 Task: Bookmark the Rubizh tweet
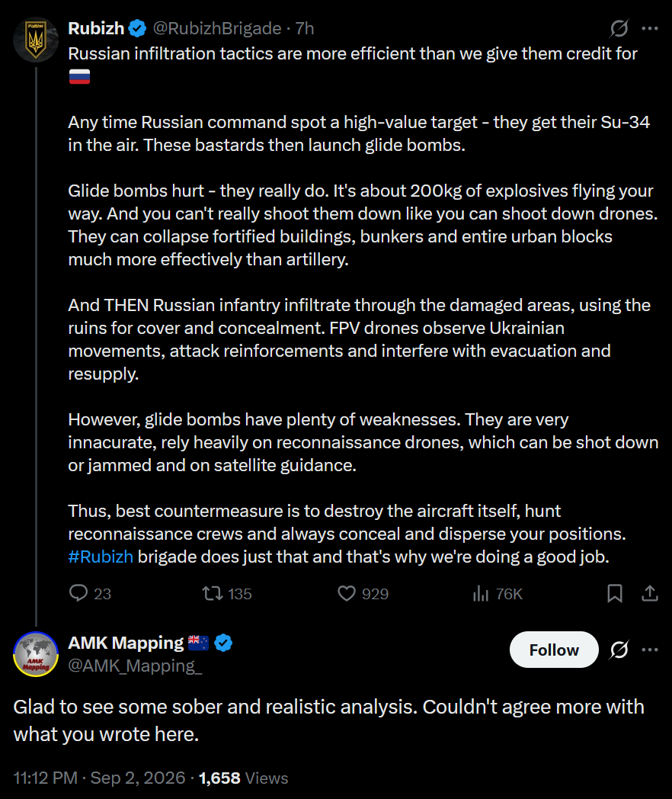pos(615,594)
